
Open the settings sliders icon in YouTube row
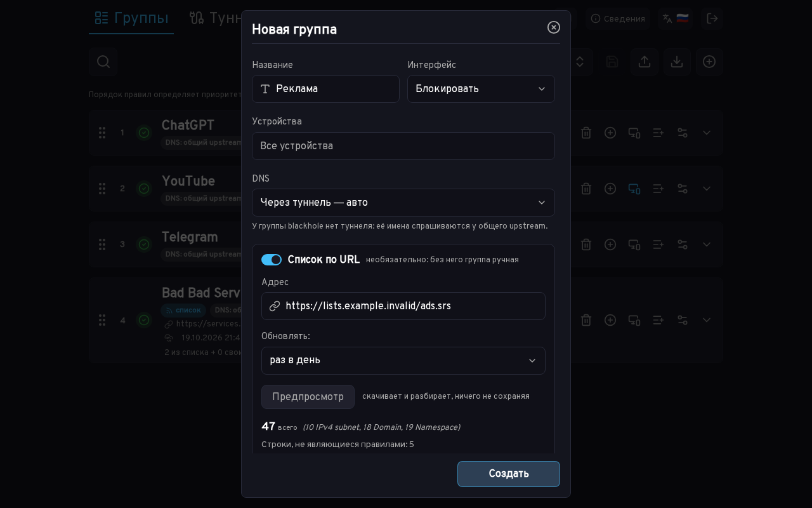point(683,189)
